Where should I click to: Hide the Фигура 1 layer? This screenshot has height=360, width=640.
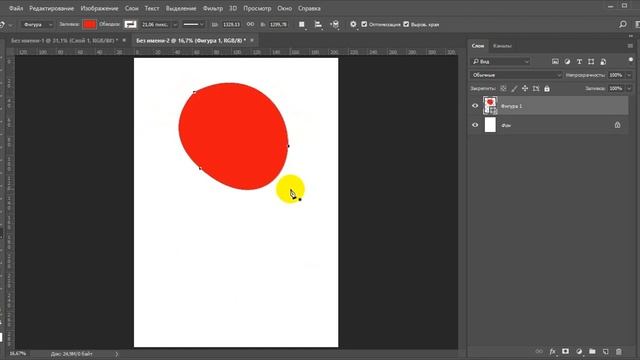(475, 106)
